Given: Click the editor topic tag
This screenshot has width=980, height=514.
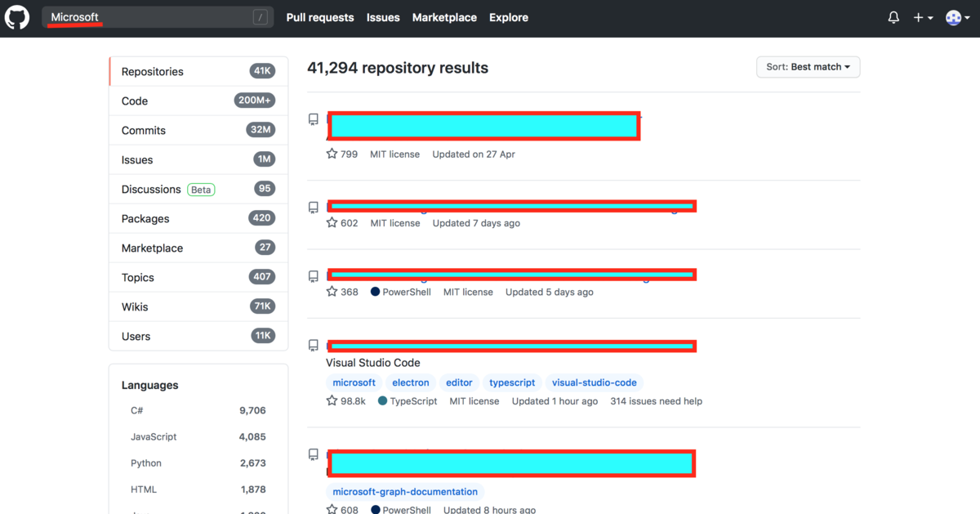Looking at the screenshot, I should click(459, 382).
